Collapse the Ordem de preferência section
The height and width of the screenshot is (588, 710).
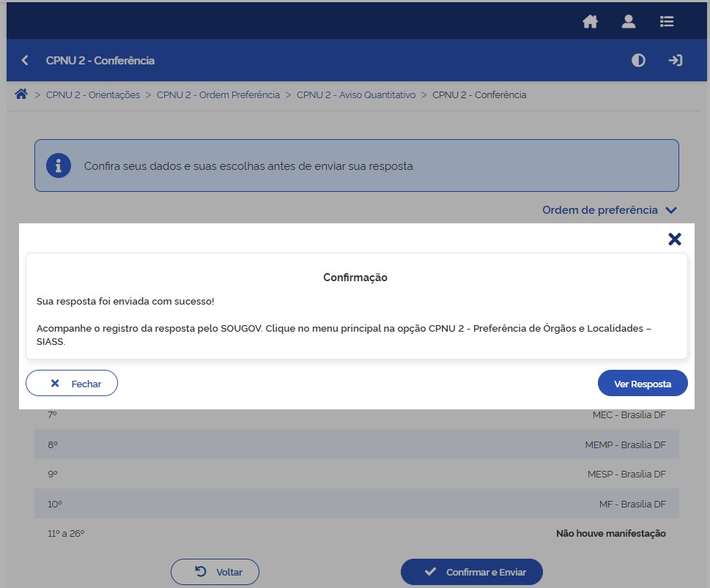[x=609, y=210]
